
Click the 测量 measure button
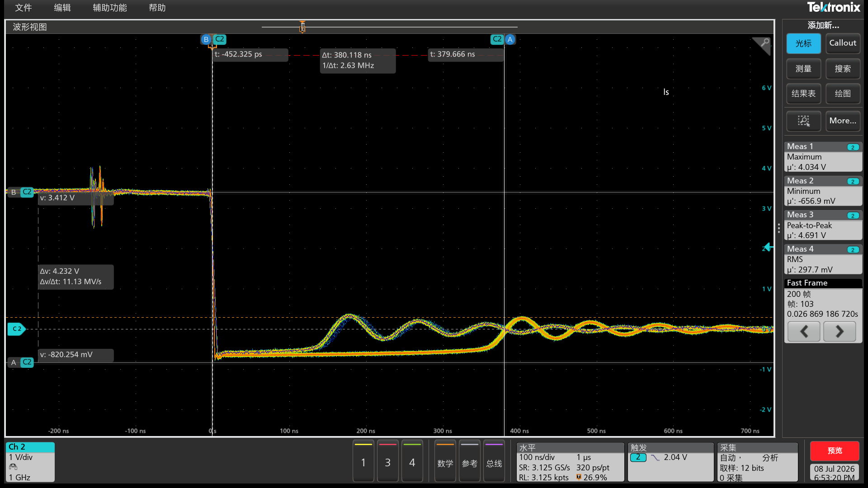click(803, 69)
